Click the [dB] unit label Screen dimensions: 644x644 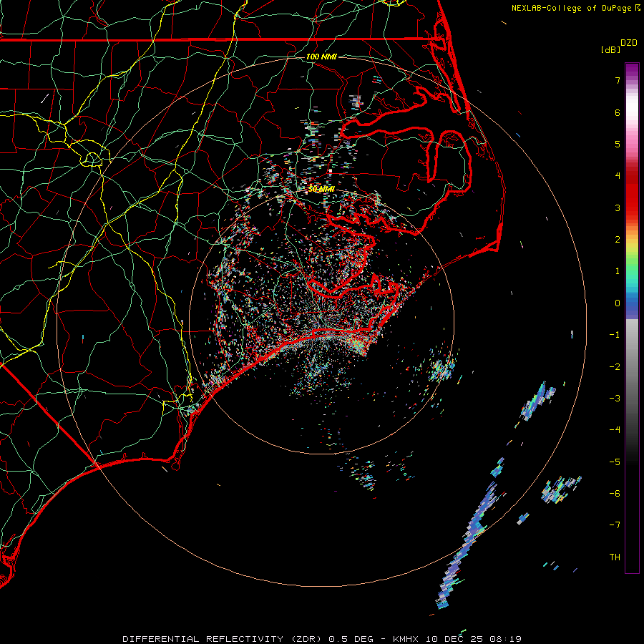(610, 50)
